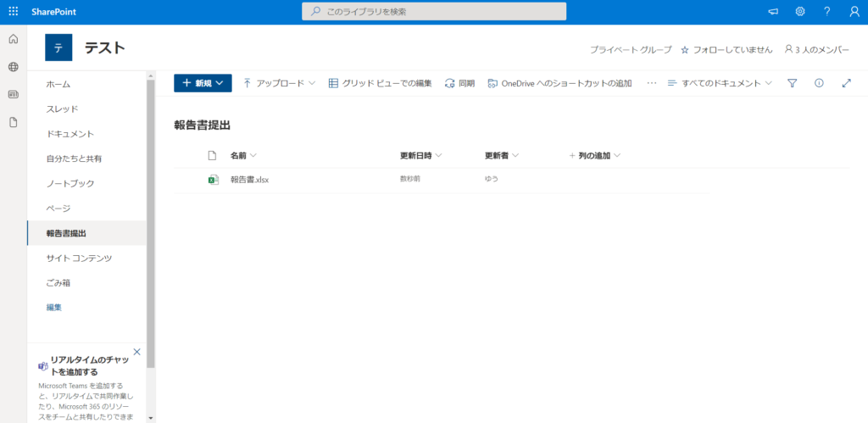The width and height of the screenshot is (868, 423).
Task: Open the 新規 dropdown button
Action: pos(203,83)
